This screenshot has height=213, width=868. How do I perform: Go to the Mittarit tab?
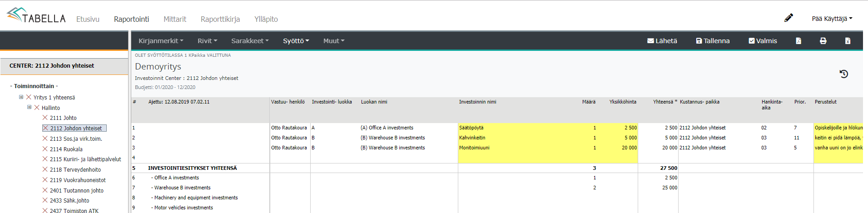(x=174, y=19)
